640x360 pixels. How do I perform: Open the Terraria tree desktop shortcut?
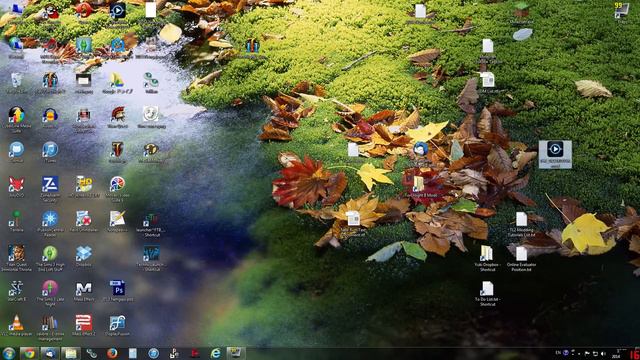[x=16, y=220]
